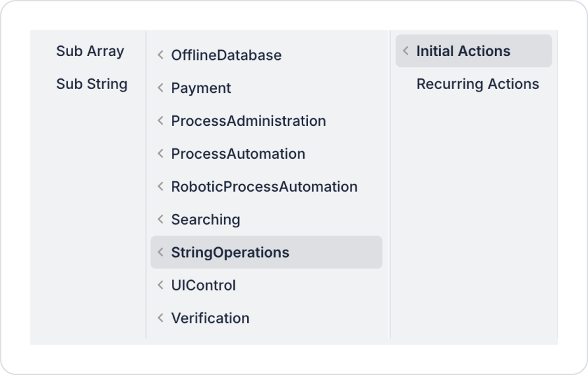
Task: Click chevron next to ProcessAutomation
Action: [x=160, y=154]
